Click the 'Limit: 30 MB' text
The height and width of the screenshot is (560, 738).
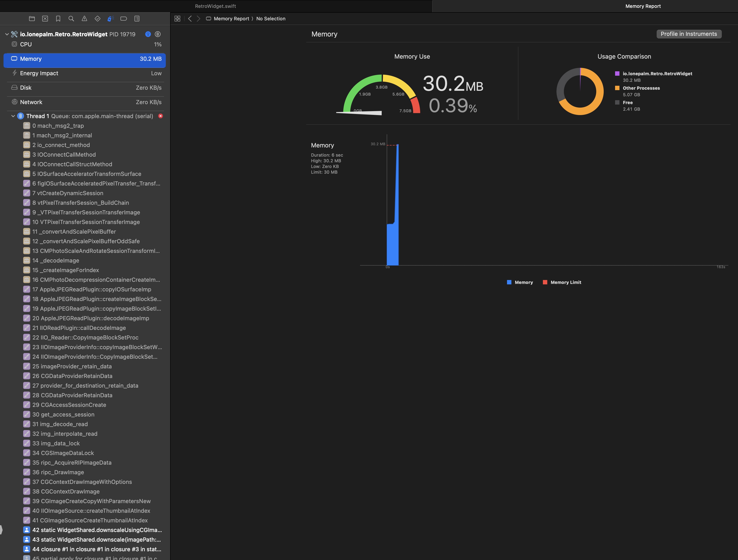pyautogui.click(x=324, y=172)
